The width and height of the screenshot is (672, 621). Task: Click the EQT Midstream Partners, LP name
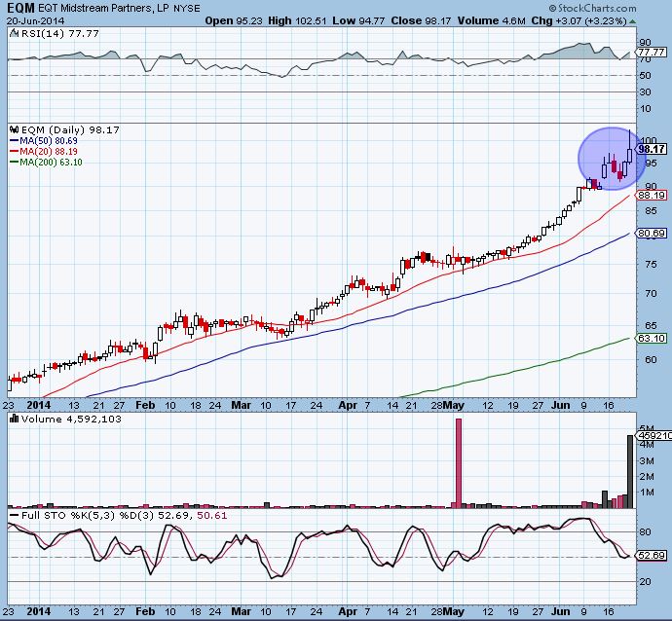(x=103, y=8)
